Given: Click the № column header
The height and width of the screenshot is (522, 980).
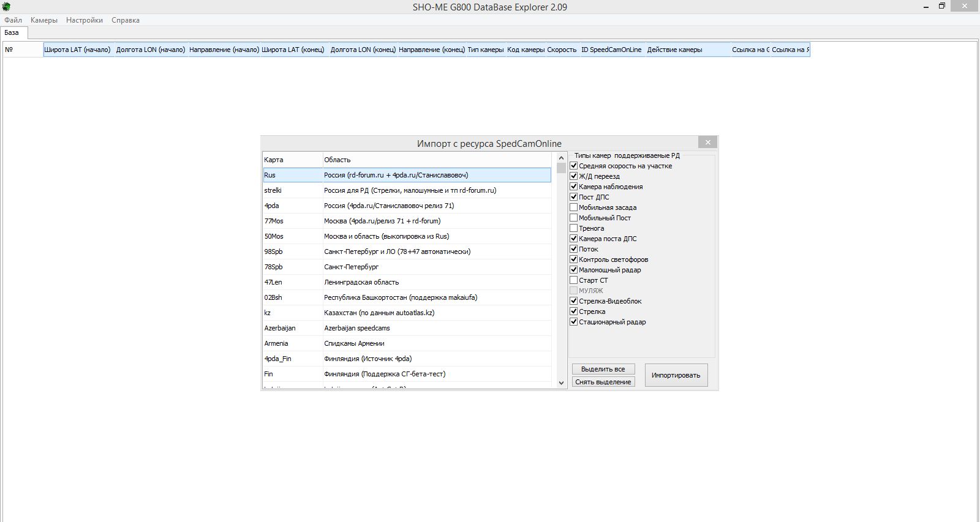Looking at the screenshot, I should pyautogui.click(x=23, y=50).
